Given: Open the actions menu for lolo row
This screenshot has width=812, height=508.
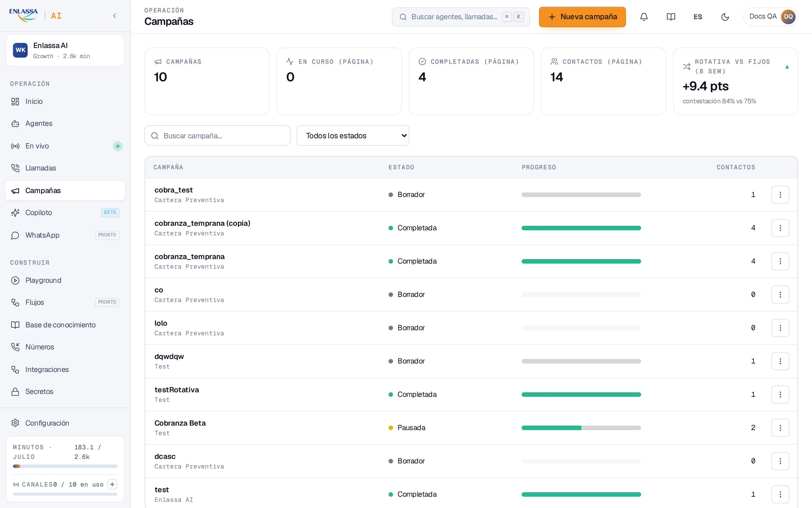Looking at the screenshot, I should 780,328.
